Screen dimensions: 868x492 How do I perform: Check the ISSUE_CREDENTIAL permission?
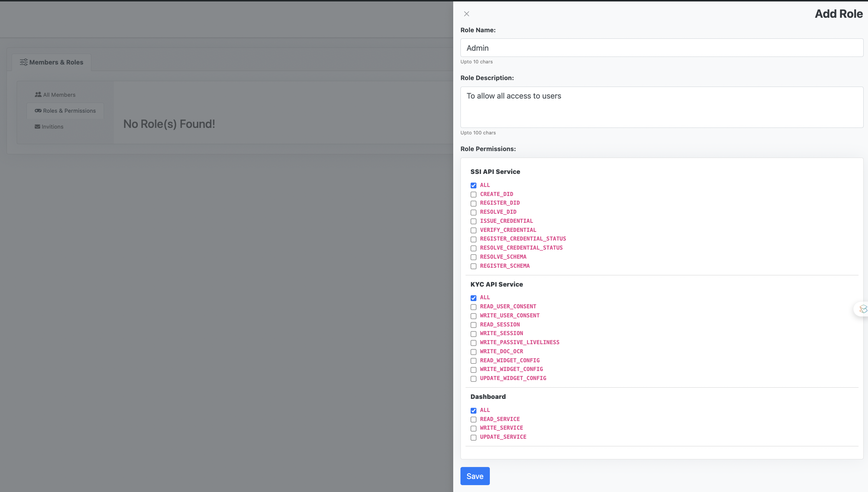pos(474,221)
